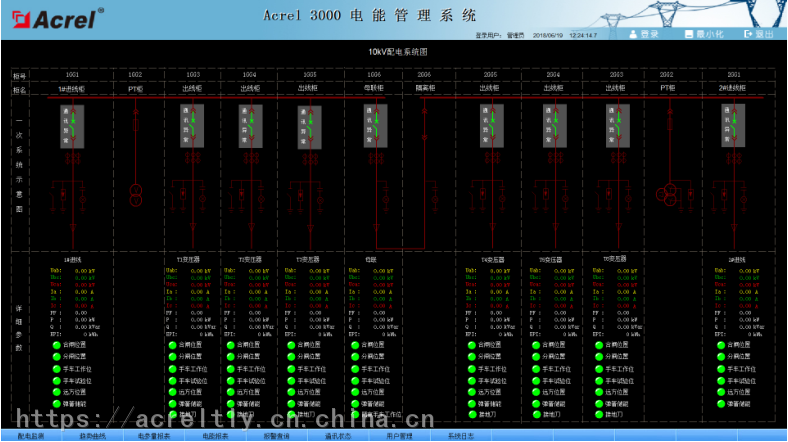Open the 通讯状态 tab

[338, 436]
